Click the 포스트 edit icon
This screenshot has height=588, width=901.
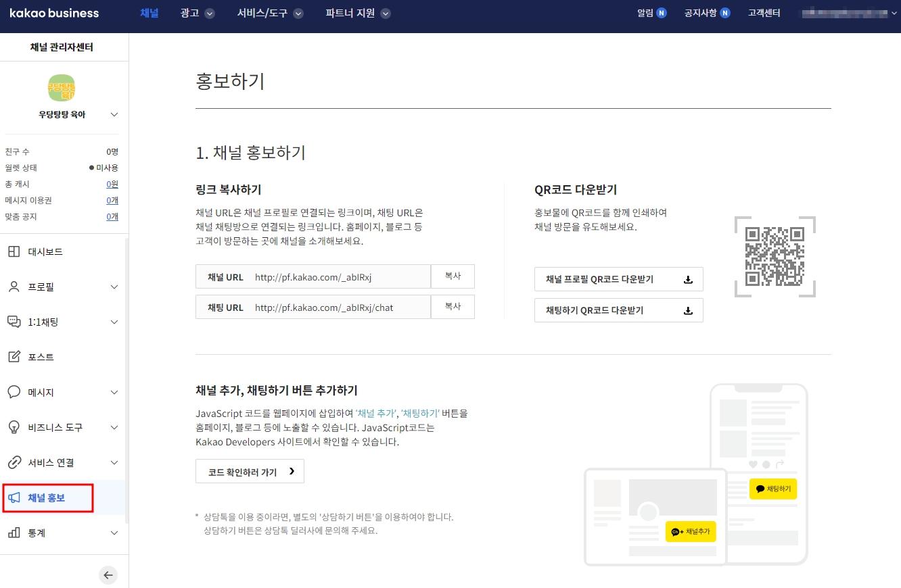click(14, 357)
